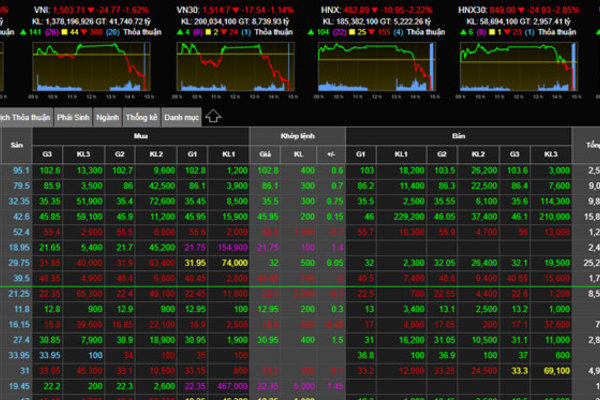Viewport: 600px width, 400px height.
Task: Click the Giá column header under Khớp lệnh
Action: pos(267,155)
